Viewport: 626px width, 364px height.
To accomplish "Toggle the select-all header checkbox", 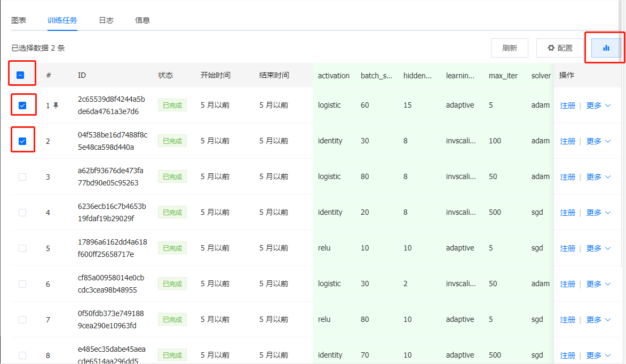I will click(x=20, y=75).
